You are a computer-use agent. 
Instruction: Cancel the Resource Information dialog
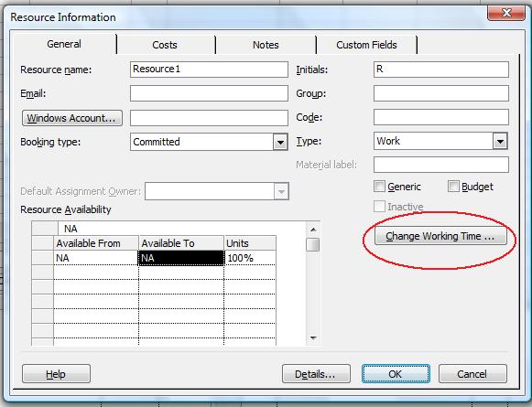472,374
